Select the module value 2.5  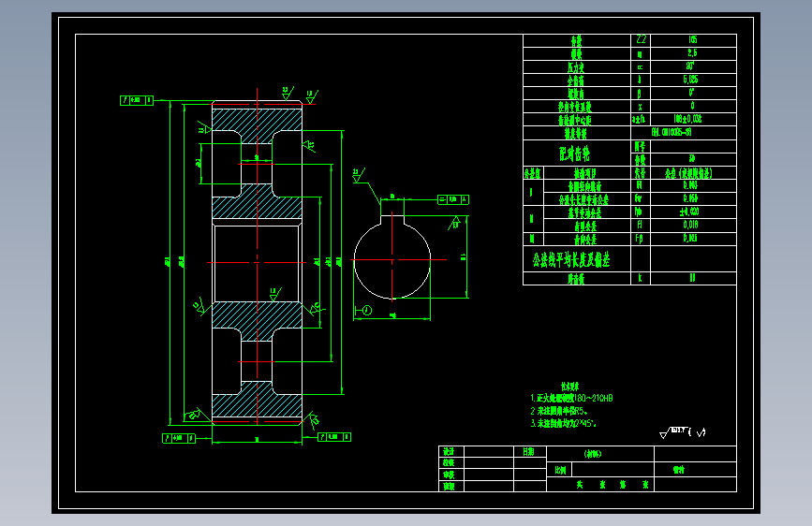point(693,52)
